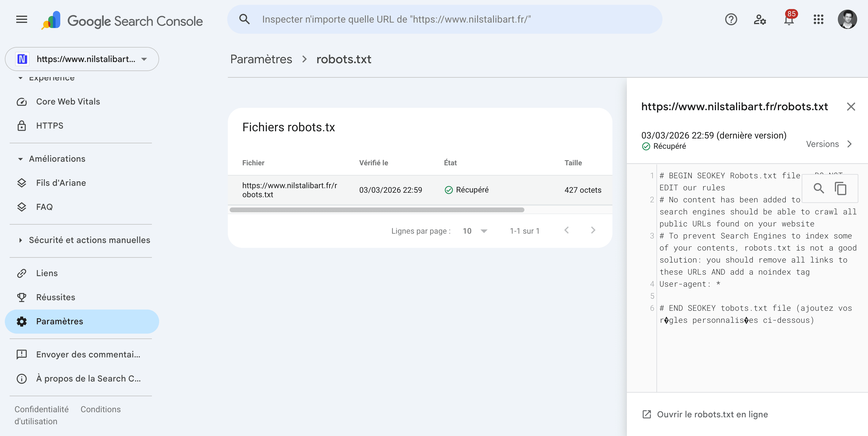Click the Fils d'Ariane layers icon
Image resolution: width=868 pixels, height=436 pixels.
tap(22, 183)
